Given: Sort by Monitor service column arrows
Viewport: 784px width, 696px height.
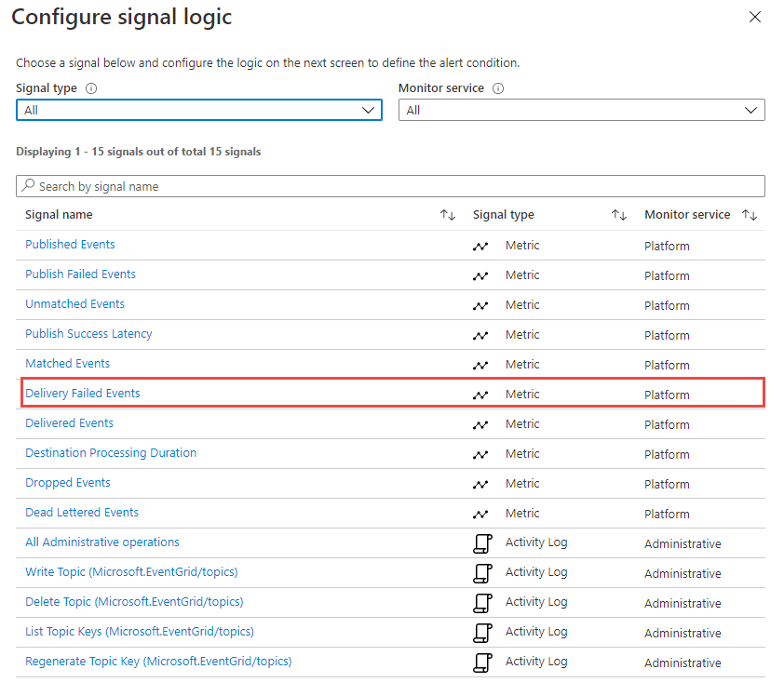Looking at the screenshot, I should point(750,215).
